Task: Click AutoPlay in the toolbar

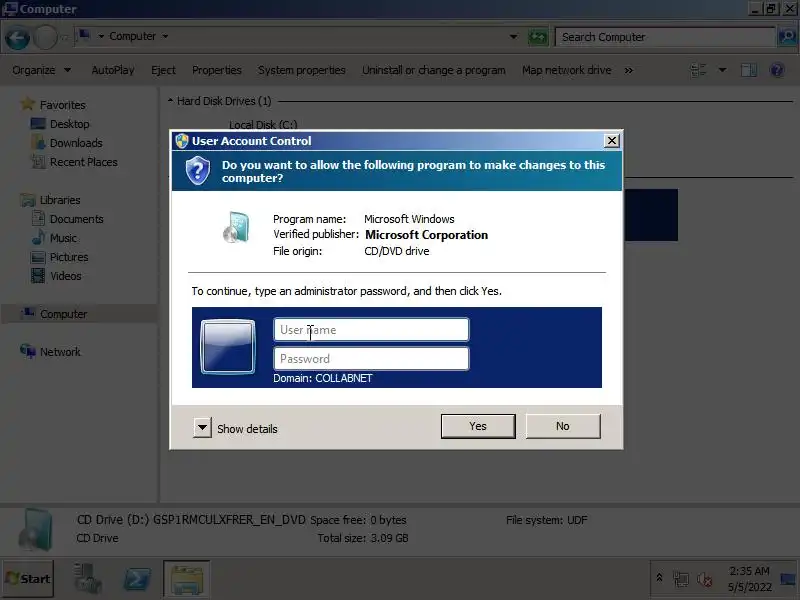Action: 113,70
